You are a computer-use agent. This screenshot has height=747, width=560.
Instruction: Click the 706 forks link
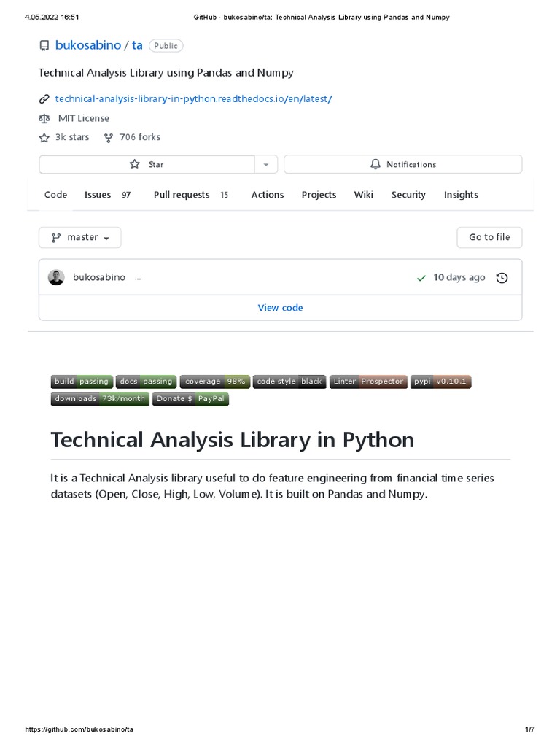pos(139,137)
